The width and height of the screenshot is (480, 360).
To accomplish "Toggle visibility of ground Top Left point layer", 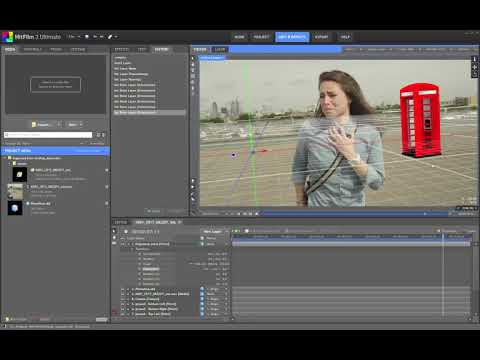I will click(x=122, y=314).
